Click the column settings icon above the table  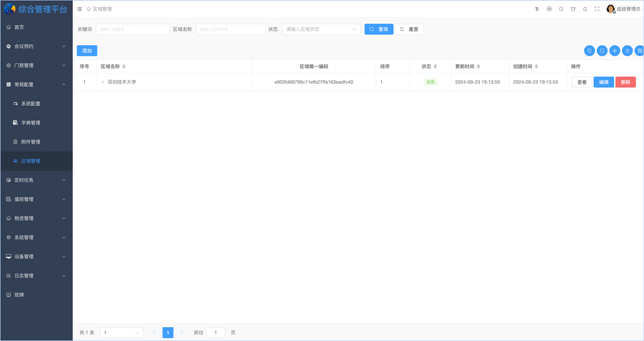point(639,50)
